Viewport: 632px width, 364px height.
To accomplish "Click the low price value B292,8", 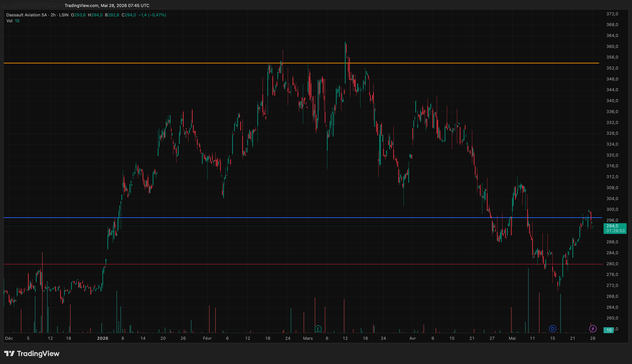I will click(x=112, y=15).
